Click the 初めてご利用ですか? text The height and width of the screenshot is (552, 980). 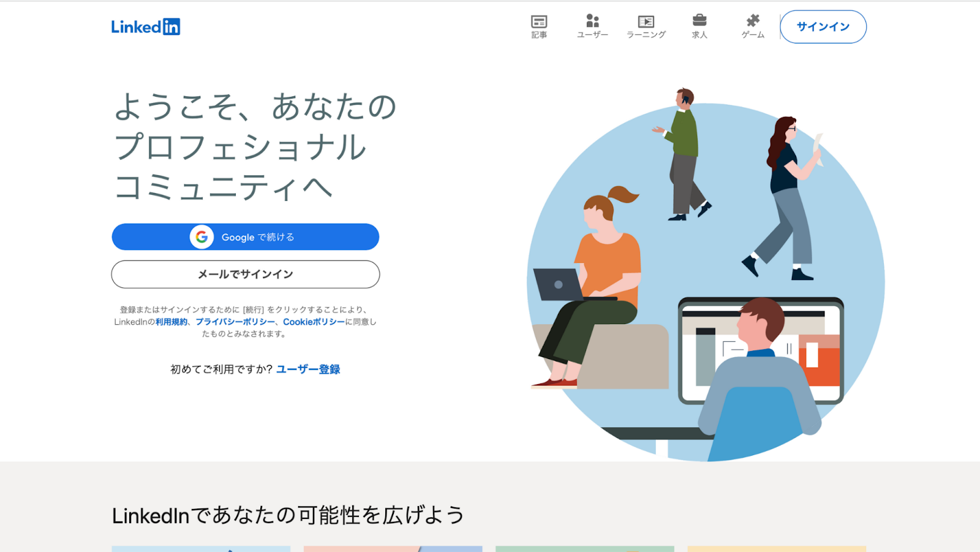221,369
